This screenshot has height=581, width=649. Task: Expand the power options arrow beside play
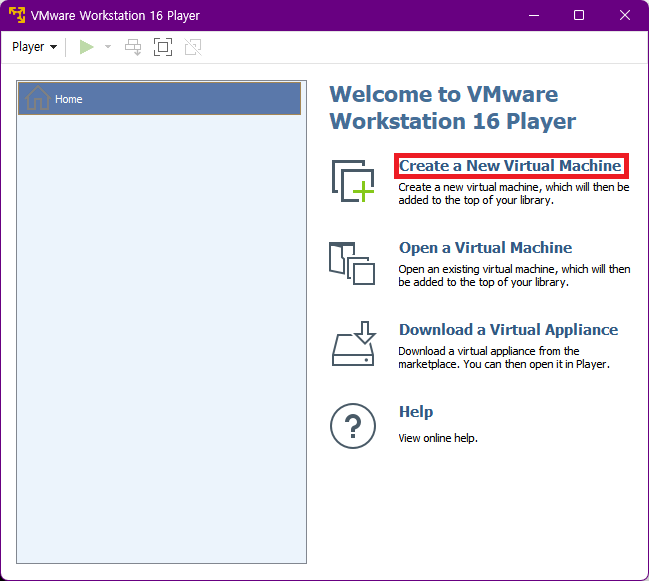(108, 47)
